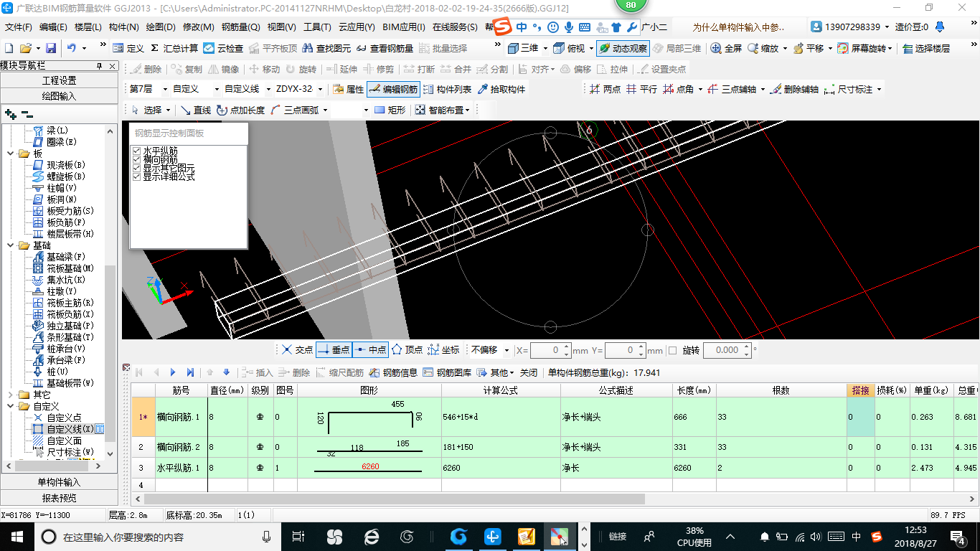This screenshot has height=551, width=980.
Task: Switch to 全屏 full screen view
Action: click(x=726, y=48)
